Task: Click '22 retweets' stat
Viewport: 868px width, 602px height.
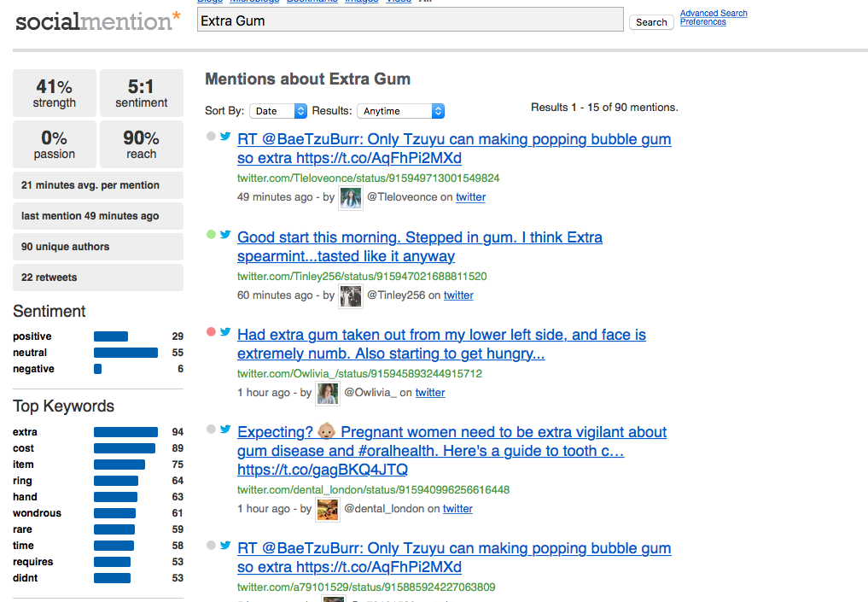Action: coord(98,278)
